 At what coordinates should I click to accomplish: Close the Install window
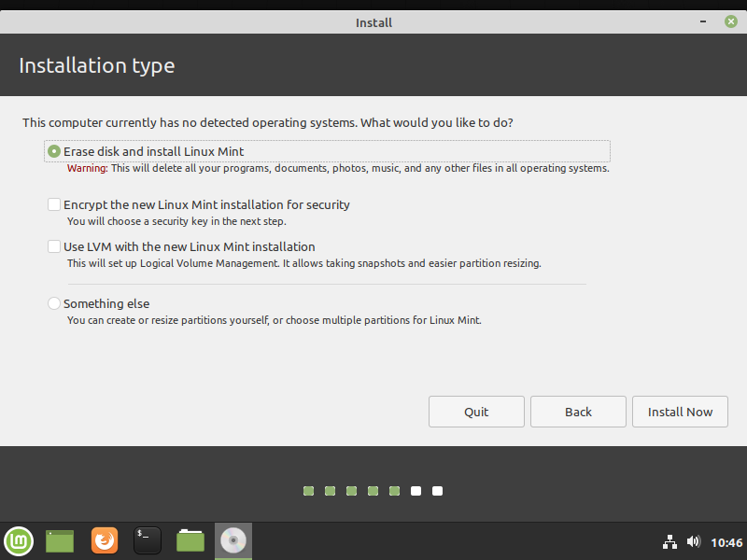[x=731, y=21]
